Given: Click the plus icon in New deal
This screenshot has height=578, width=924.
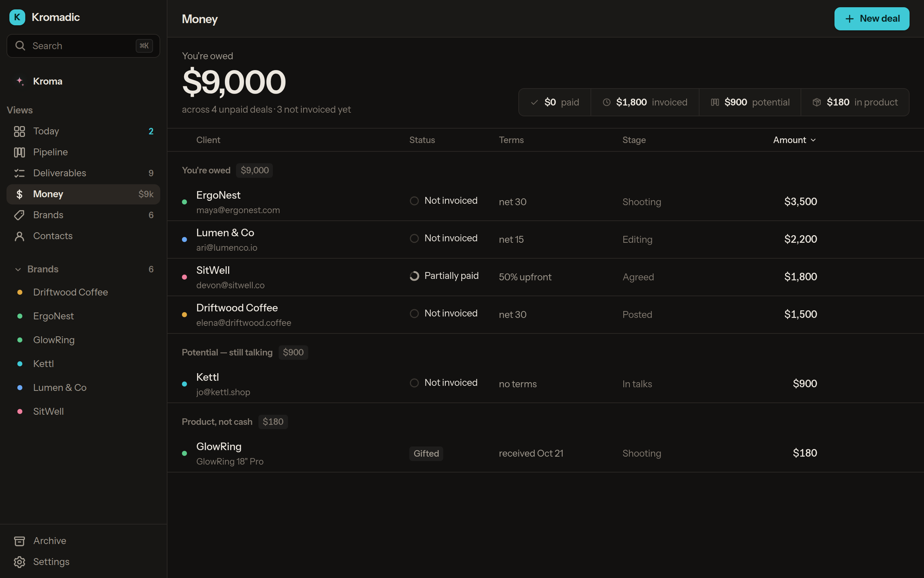Looking at the screenshot, I should [x=850, y=19].
